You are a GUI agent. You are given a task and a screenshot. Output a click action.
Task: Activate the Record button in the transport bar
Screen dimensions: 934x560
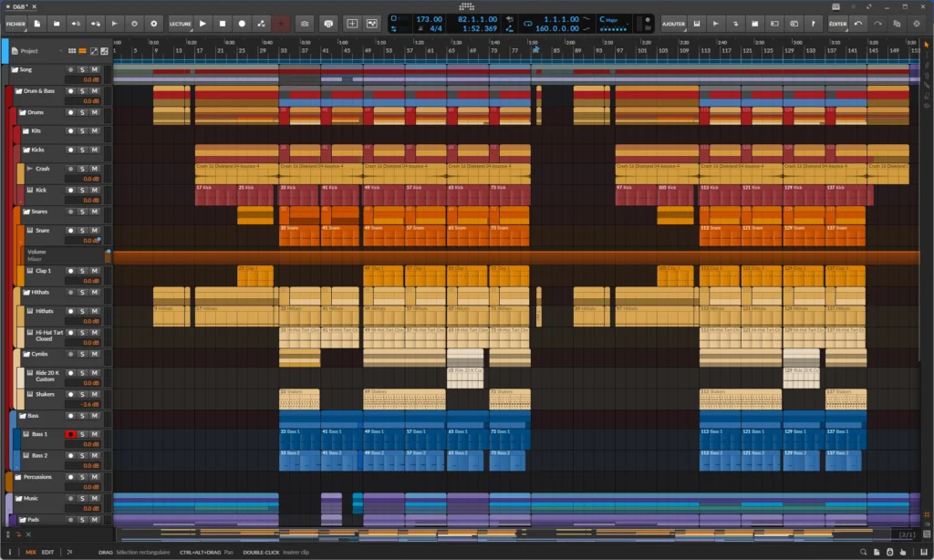242,23
